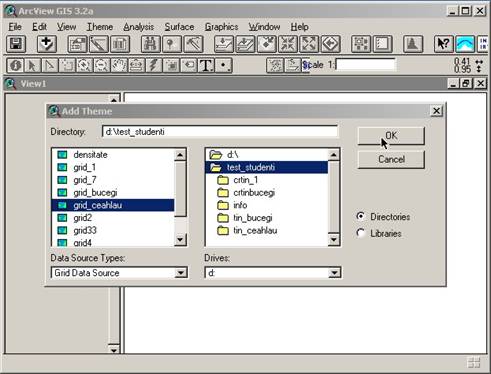491x374 pixels.
Task: Open the Data Source Types dropdown
Action: coord(180,273)
